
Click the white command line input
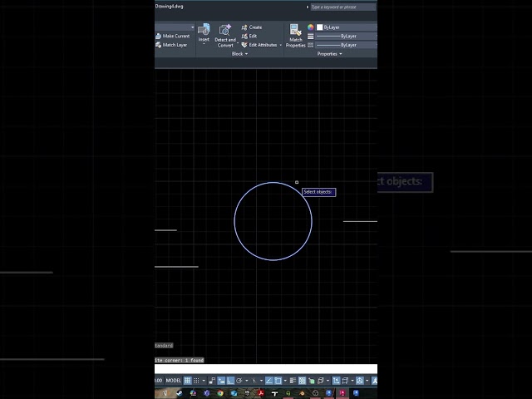coord(266,369)
